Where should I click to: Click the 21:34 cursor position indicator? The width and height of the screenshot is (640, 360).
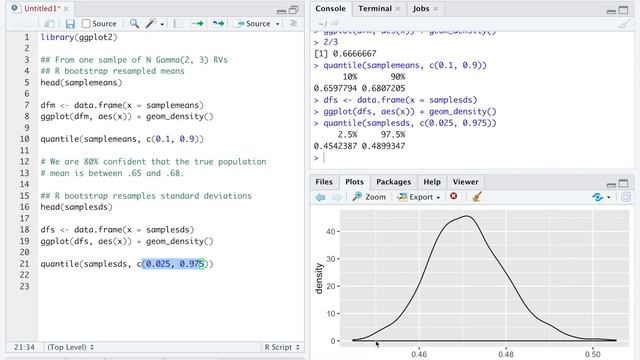click(24, 347)
